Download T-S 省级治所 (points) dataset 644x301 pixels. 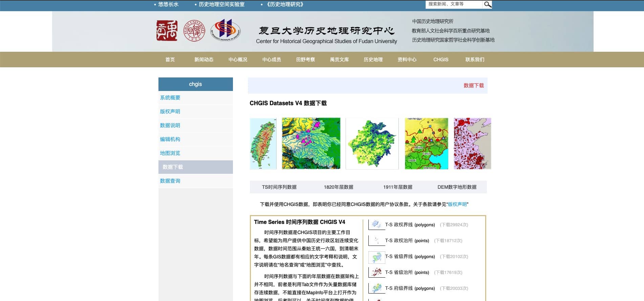[x=407, y=273]
